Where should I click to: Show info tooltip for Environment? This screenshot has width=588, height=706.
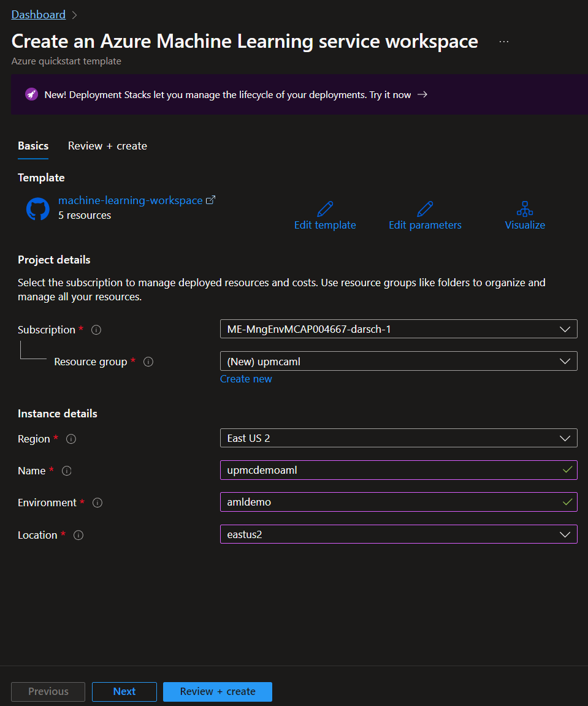97,503
